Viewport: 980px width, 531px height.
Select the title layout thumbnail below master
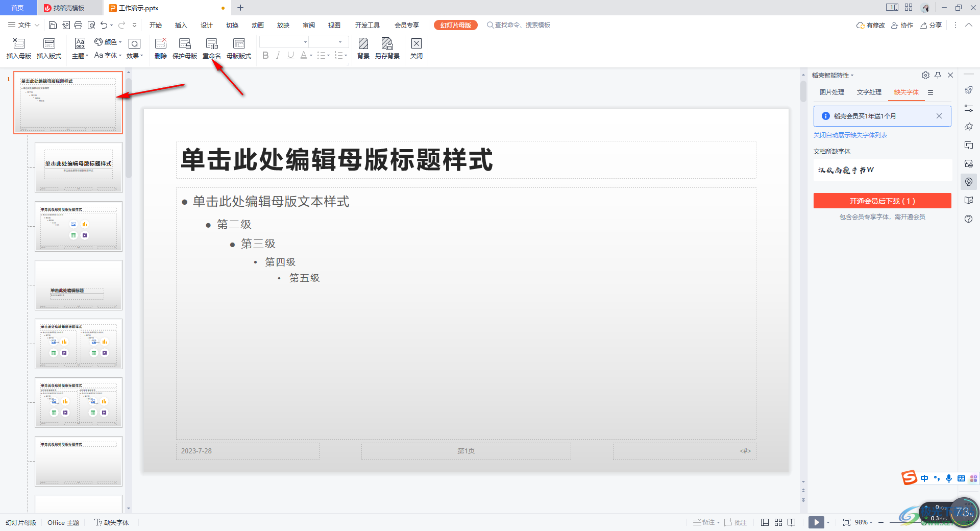(x=79, y=167)
